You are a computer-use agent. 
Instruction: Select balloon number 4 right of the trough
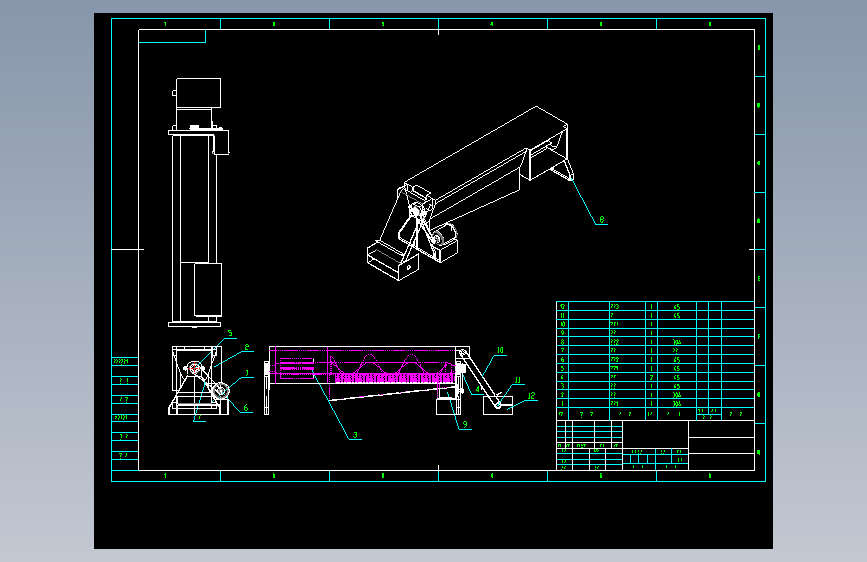478,389
